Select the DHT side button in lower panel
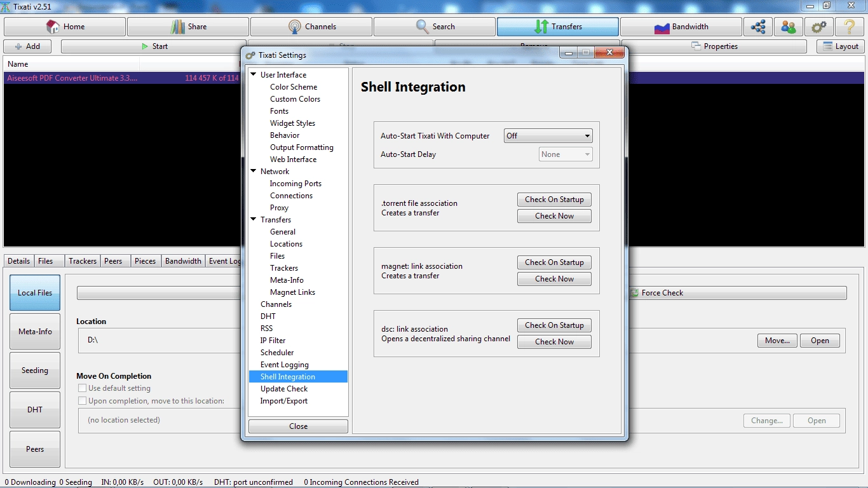Viewport: 868px width, 488px height. (x=35, y=410)
